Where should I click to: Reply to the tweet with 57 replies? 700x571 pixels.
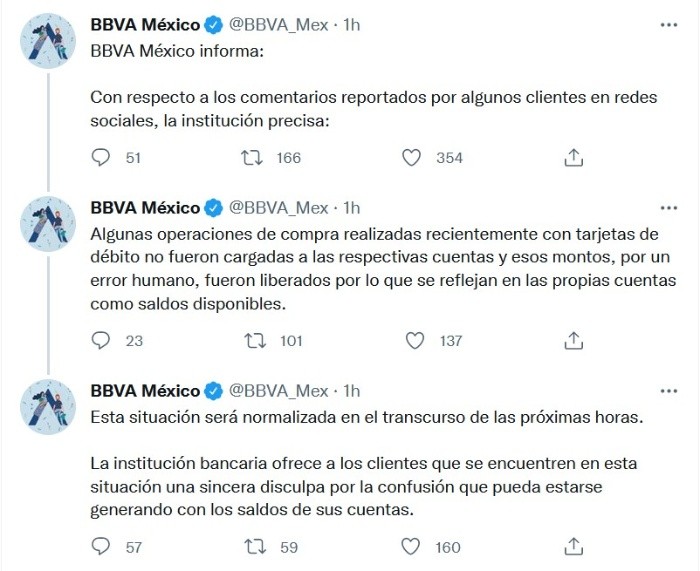[100, 547]
